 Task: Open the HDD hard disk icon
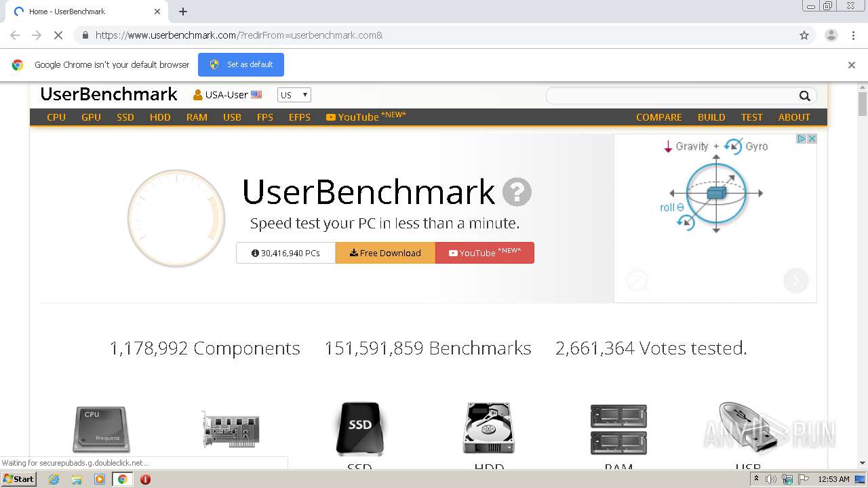coord(489,428)
